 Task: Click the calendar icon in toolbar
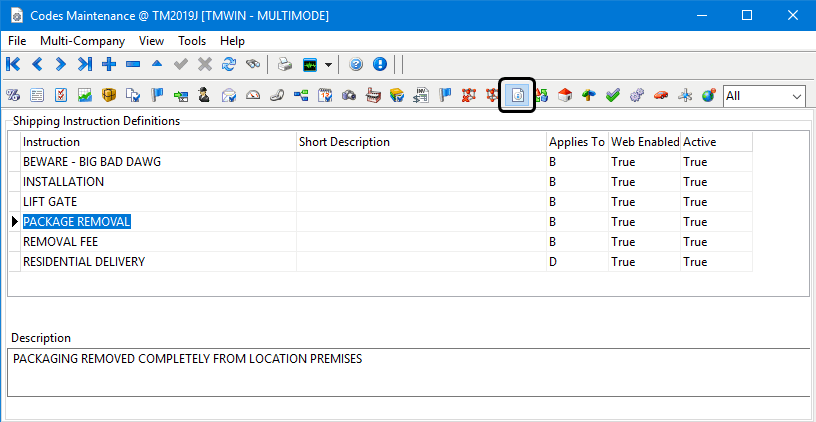[x=325, y=96]
